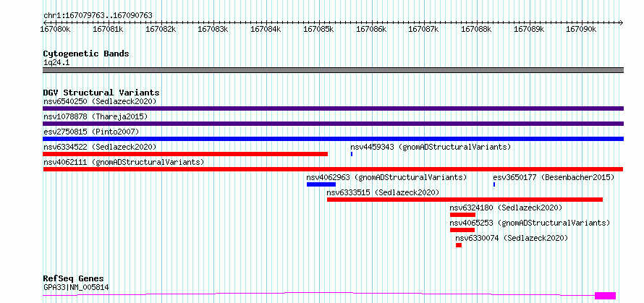Click the Cytogenetic Bands track title
Viewport: 644px width, 303px height.
(x=86, y=54)
